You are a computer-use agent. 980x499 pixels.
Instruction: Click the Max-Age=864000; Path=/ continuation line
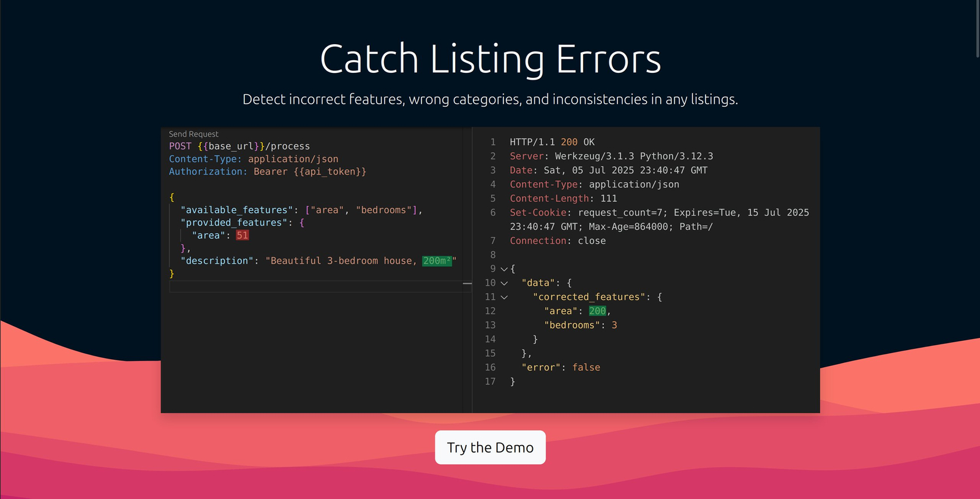click(611, 227)
